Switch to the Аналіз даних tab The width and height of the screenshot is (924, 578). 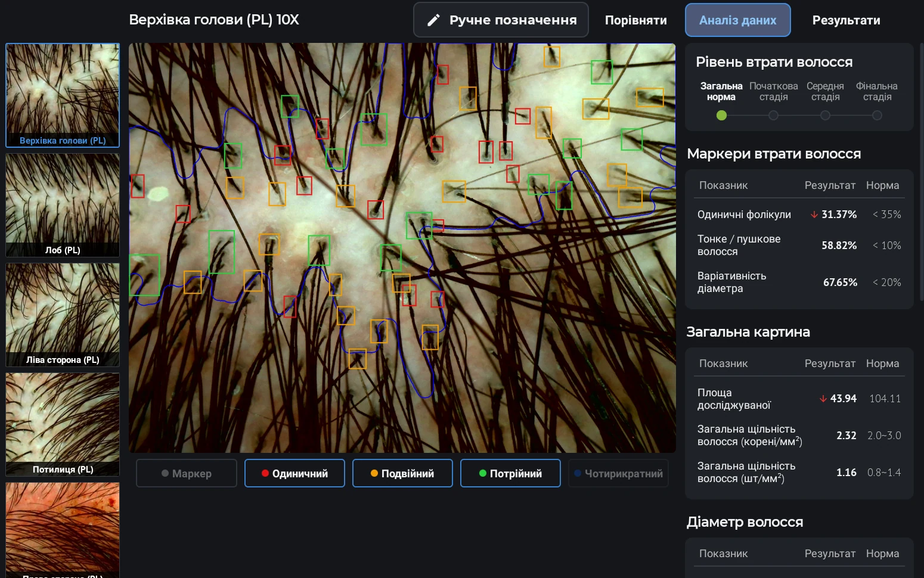coord(738,20)
